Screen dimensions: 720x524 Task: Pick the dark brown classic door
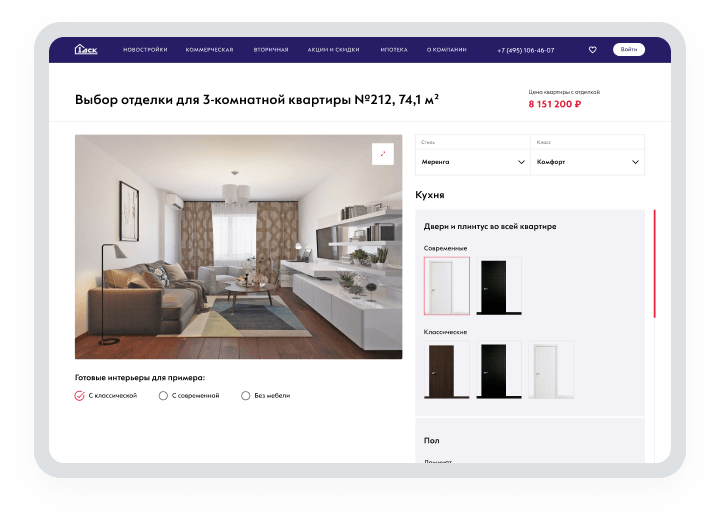(446, 369)
